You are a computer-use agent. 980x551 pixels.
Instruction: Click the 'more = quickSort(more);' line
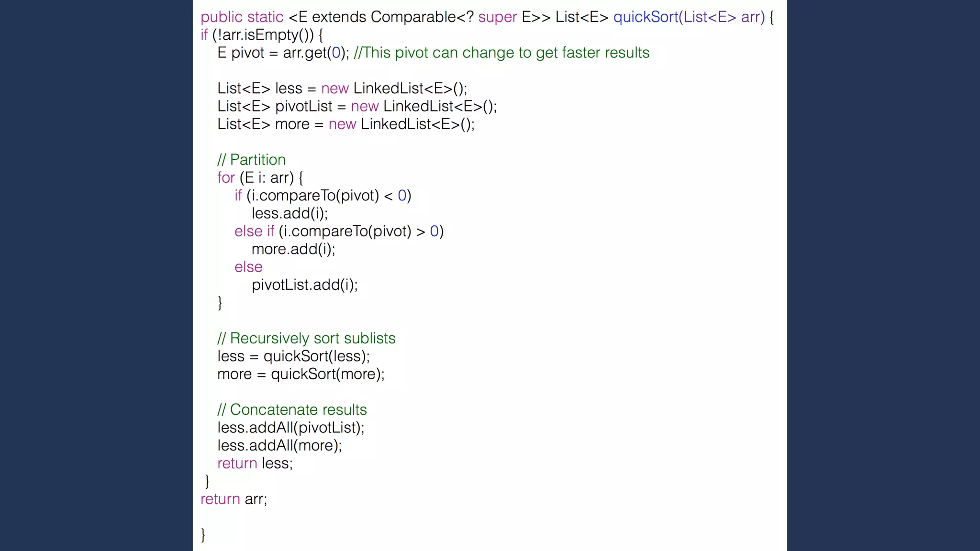pos(301,374)
